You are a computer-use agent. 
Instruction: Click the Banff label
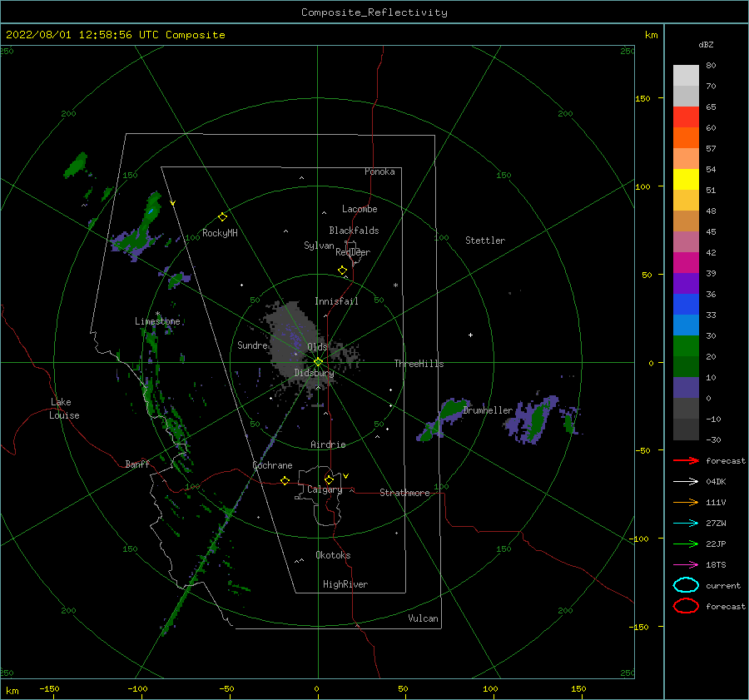137,464
